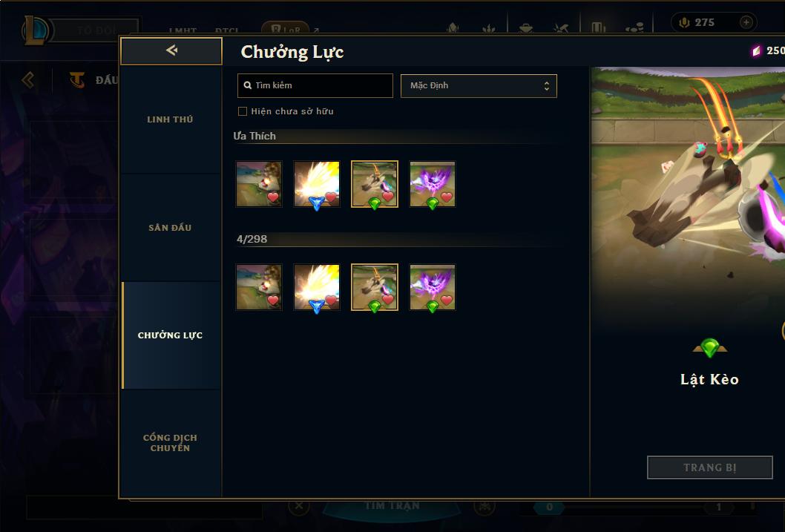
Task: Select the Cổng Dịch Chuyển tab
Action: (170, 442)
